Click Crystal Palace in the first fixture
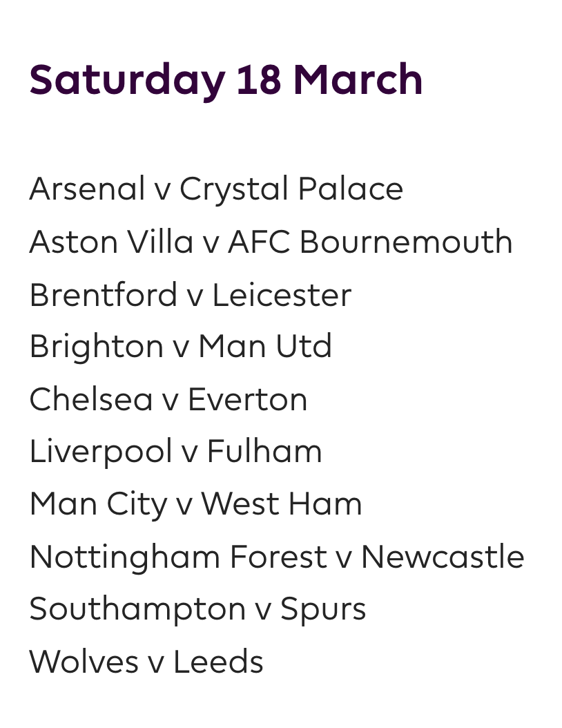562x728 pixels. coord(291,189)
